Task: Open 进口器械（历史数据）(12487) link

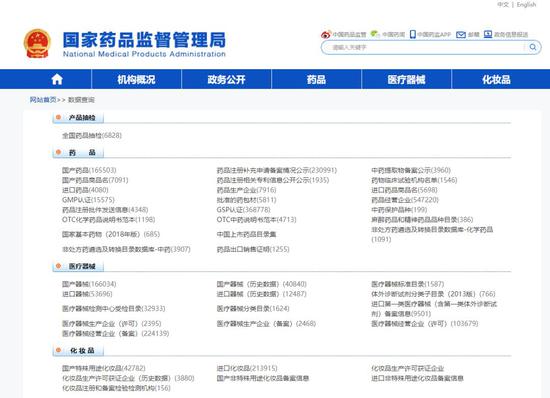Action: click(x=262, y=294)
